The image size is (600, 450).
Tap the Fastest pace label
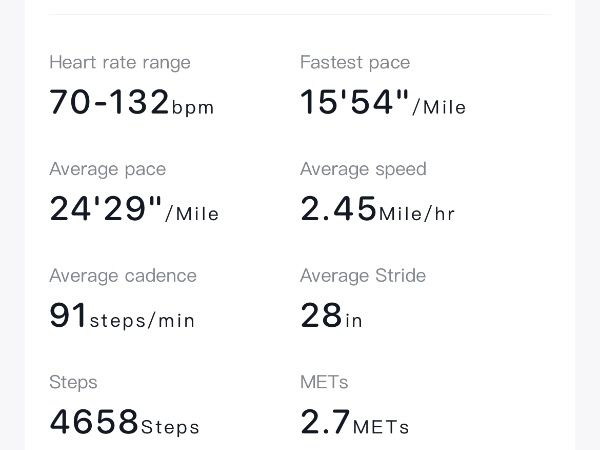coord(355,62)
